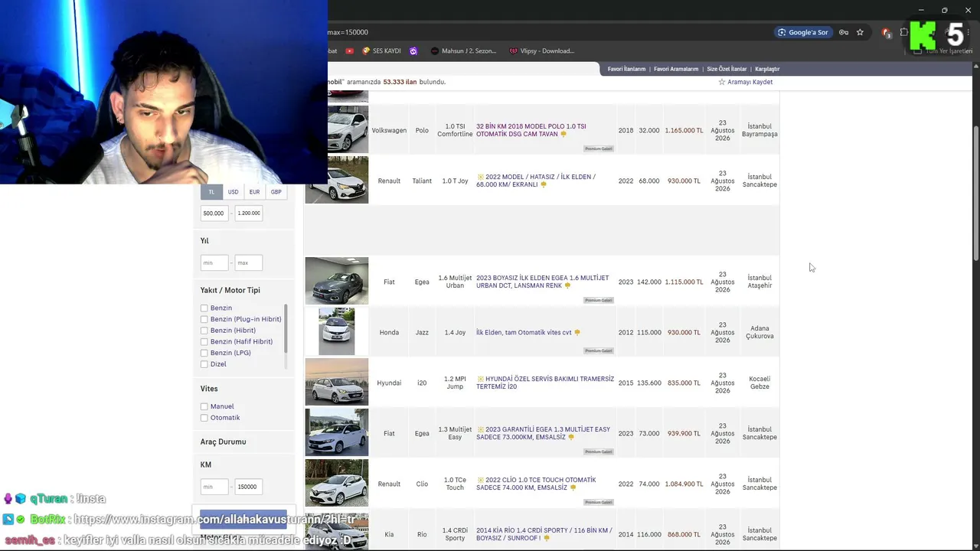
Task: Switch price currency to EUR tab
Action: [x=254, y=192]
